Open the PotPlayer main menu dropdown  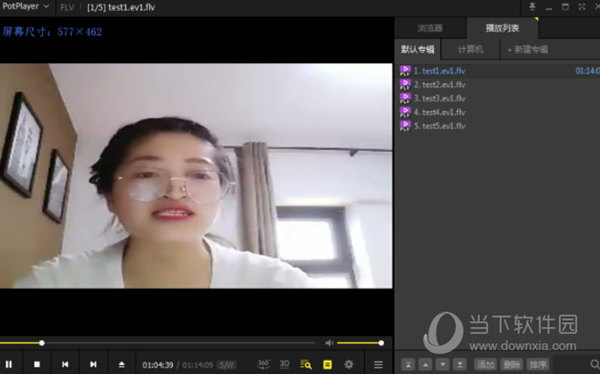(25, 7)
